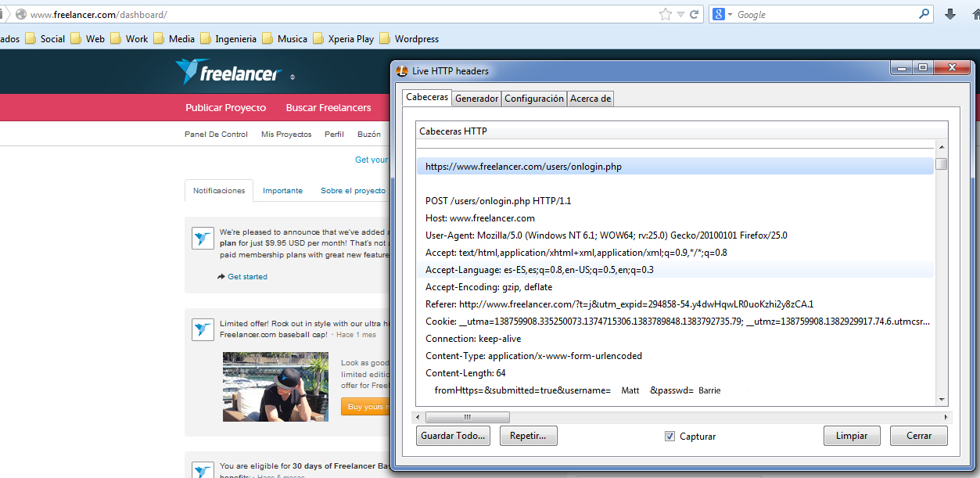Click the address bar URL field
The width and height of the screenshot is (980, 478).
click(342, 15)
